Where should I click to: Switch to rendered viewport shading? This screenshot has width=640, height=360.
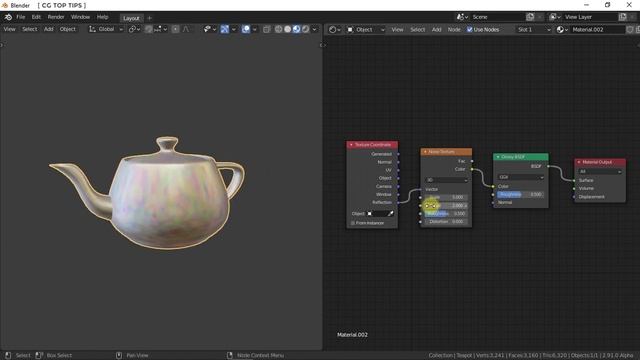click(x=305, y=29)
